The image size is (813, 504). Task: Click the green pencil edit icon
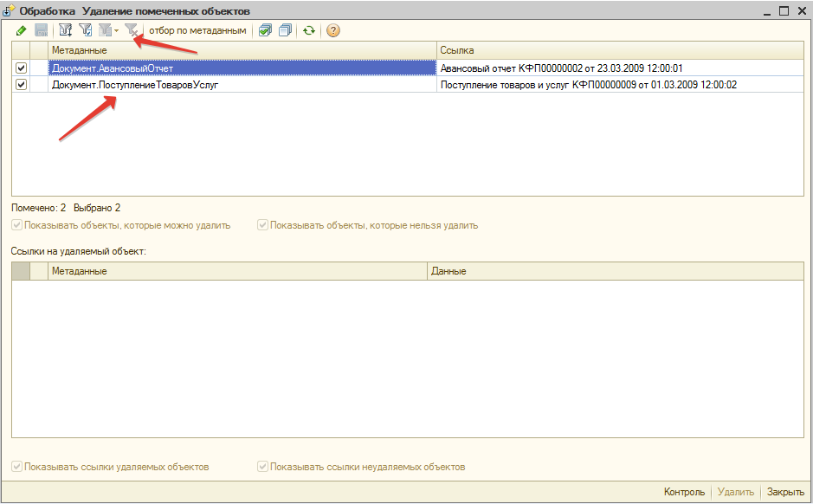coord(21,30)
